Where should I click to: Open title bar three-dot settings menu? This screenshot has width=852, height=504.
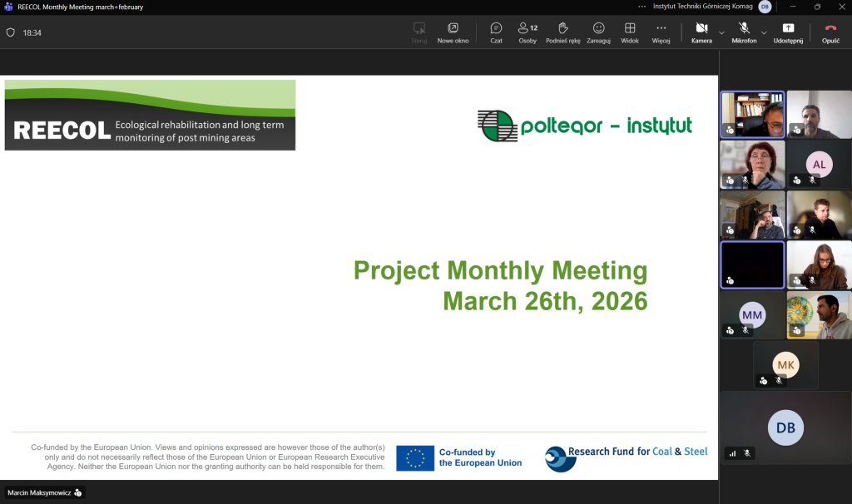641,7
